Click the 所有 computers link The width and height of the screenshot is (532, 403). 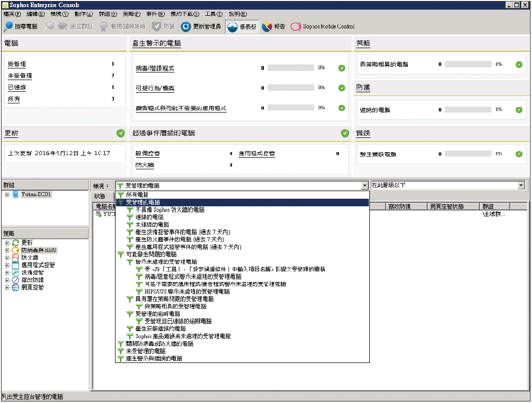coord(14,99)
